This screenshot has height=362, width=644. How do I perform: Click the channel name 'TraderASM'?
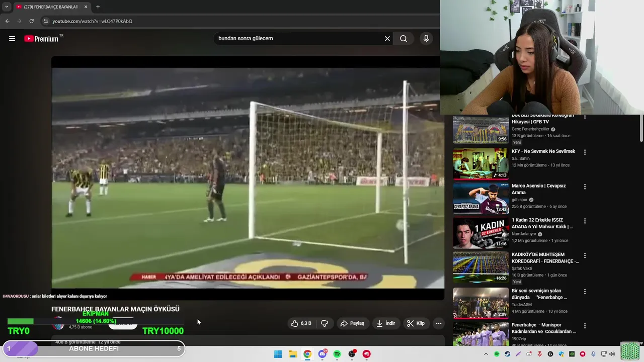(x=522, y=305)
